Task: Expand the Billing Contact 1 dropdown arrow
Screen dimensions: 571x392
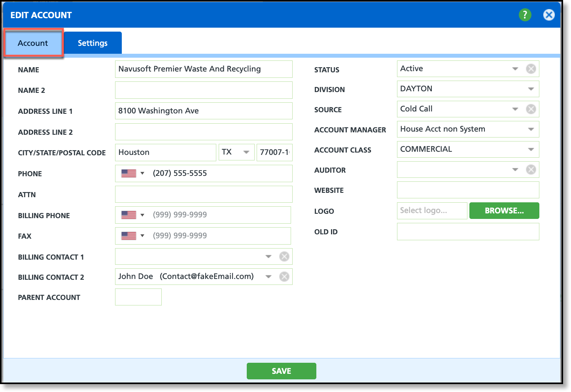Action: [268, 256]
